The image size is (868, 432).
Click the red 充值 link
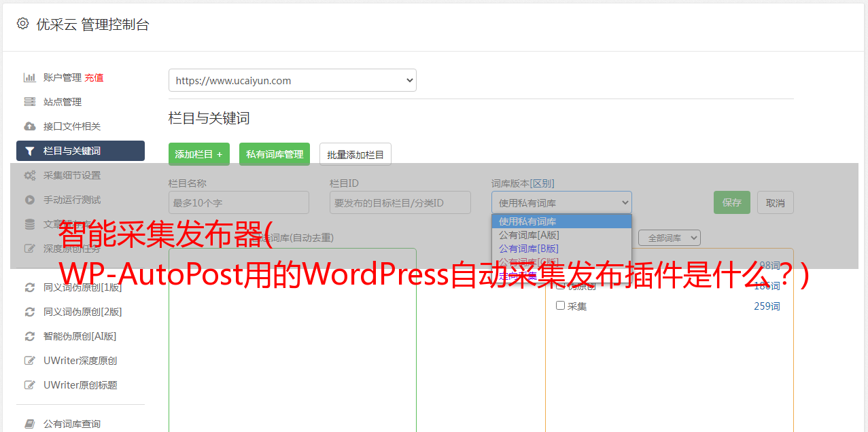(94, 77)
